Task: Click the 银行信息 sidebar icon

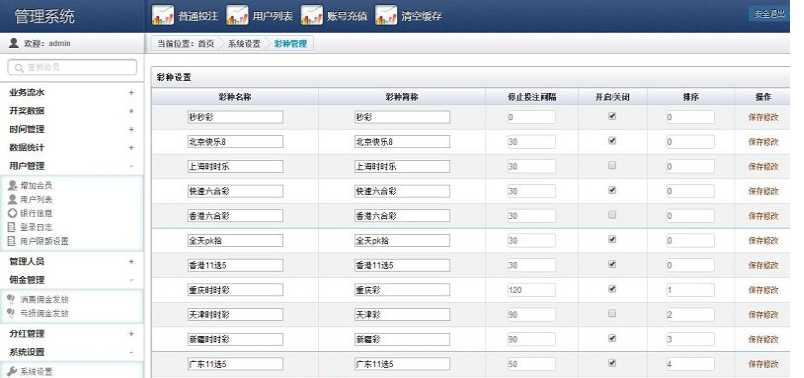Action: click(13, 213)
